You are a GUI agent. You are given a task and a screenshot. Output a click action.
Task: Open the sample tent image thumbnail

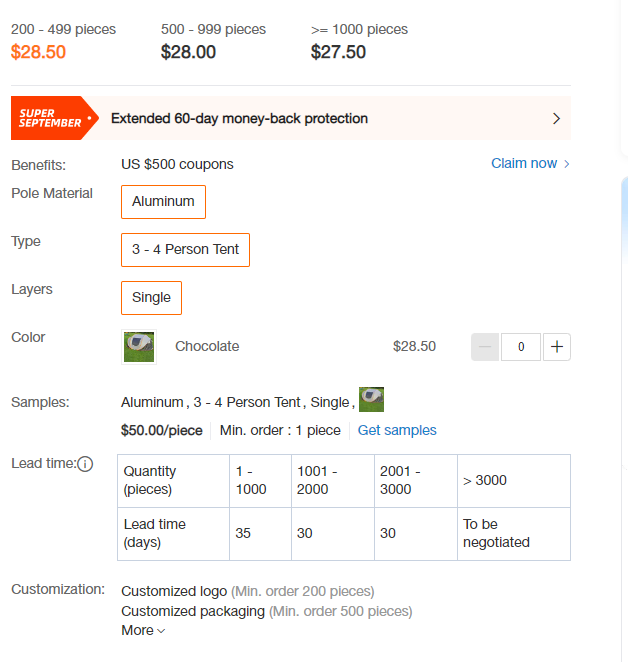click(371, 399)
